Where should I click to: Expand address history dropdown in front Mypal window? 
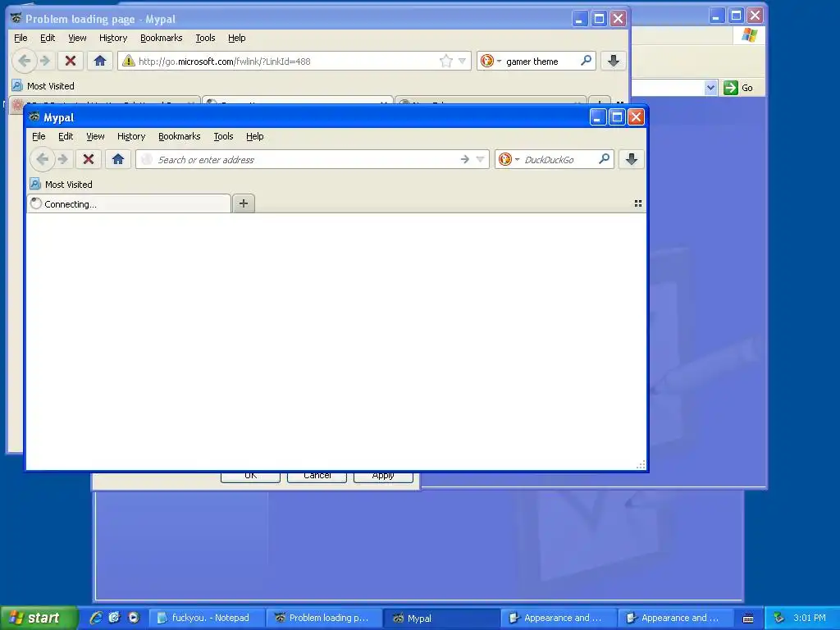click(480, 159)
